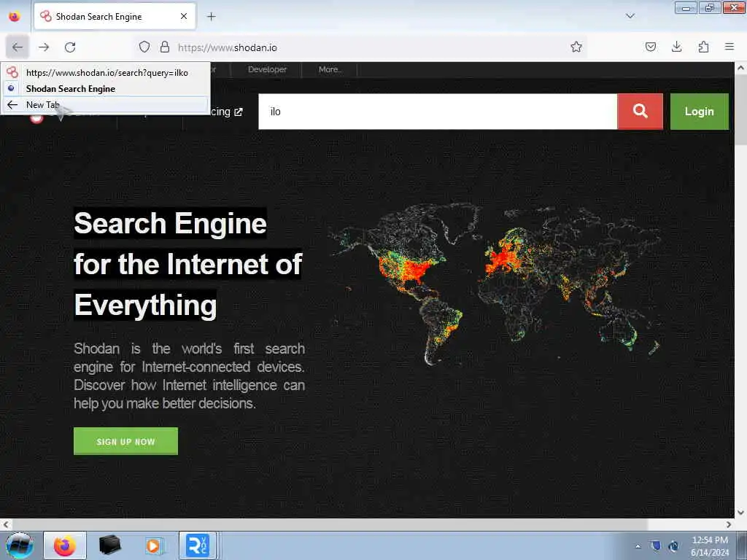Click the world map device heatmap

[x=495, y=284]
